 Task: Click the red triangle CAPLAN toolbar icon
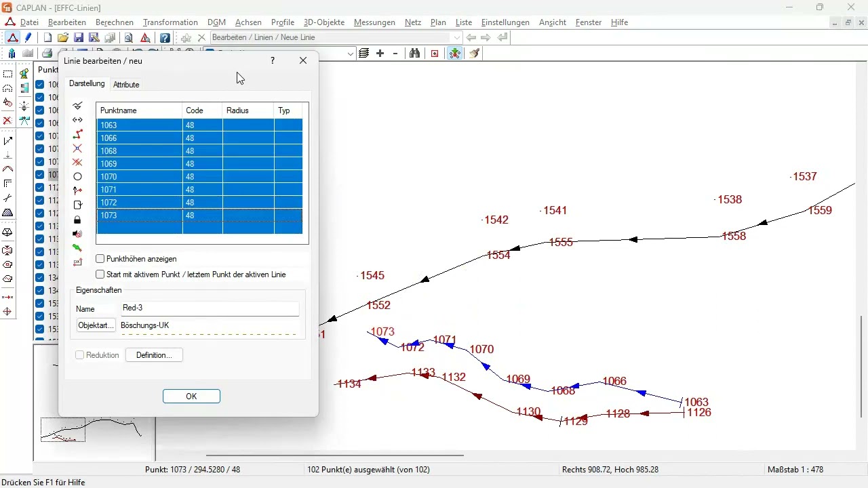[13, 38]
